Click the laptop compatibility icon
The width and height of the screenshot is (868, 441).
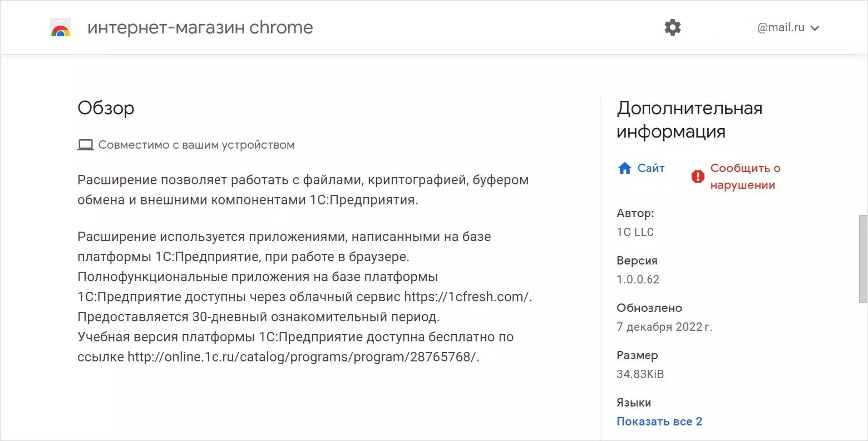85,145
